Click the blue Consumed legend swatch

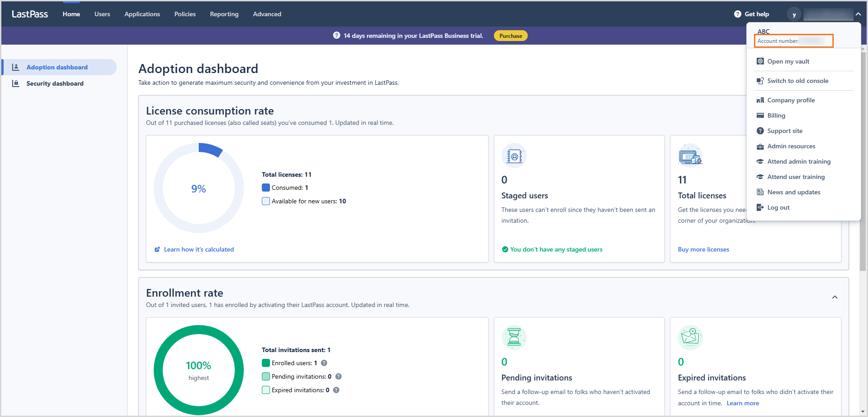(x=266, y=188)
